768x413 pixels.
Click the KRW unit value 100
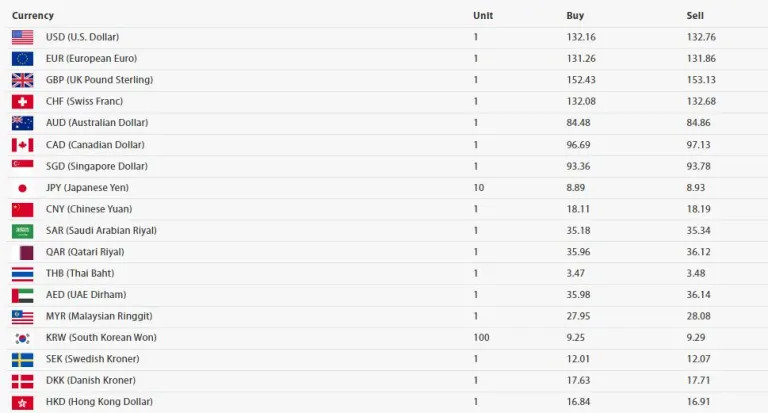tap(481, 338)
